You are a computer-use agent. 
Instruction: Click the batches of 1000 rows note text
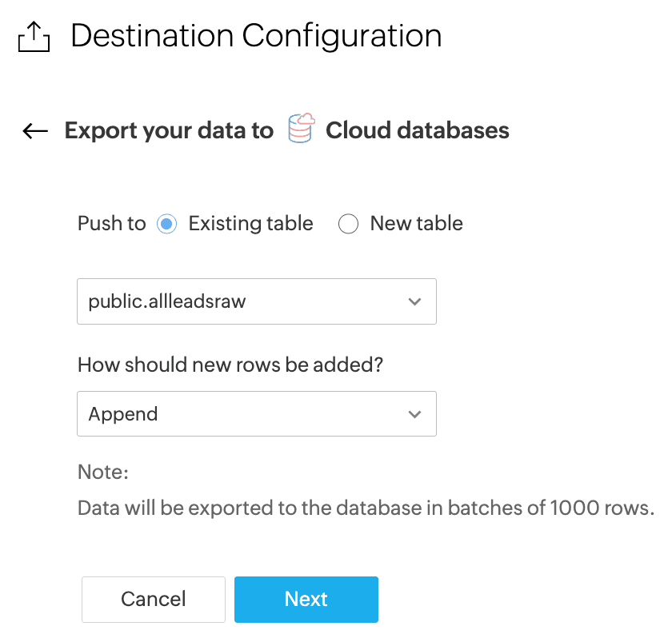(x=366, y=508)
